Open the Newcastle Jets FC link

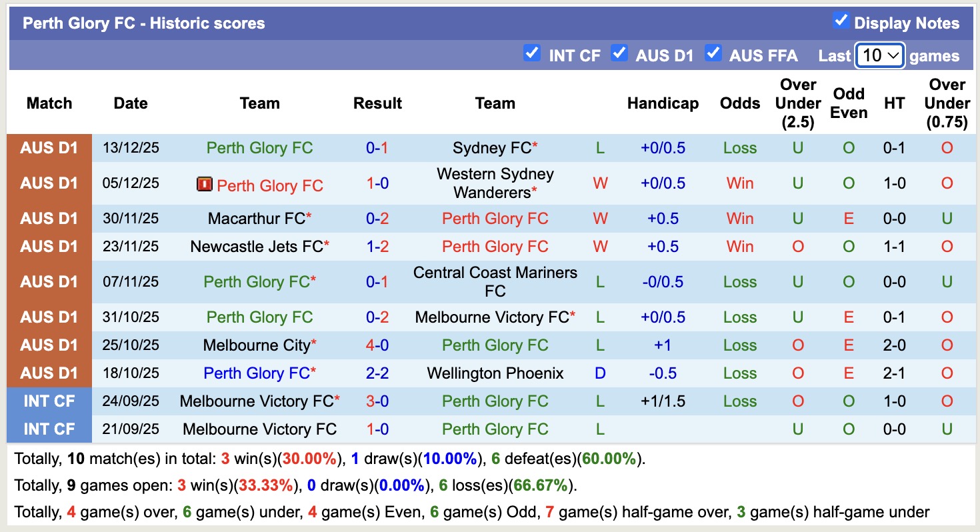click(257, 246)
